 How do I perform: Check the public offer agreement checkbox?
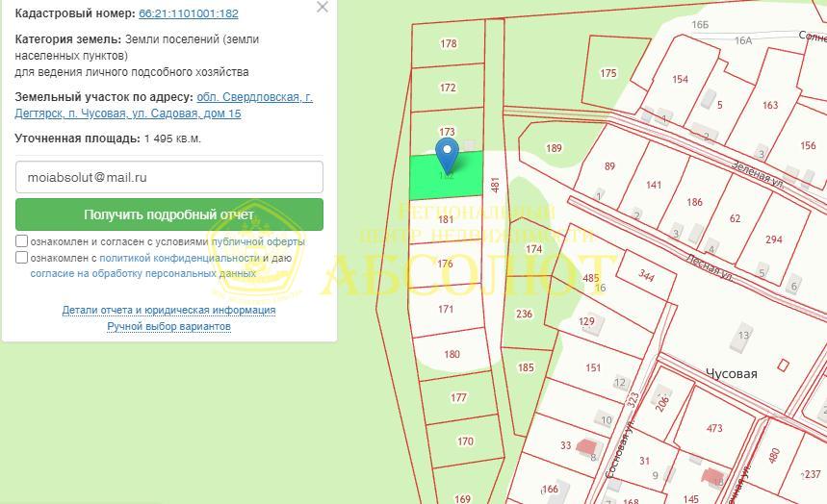tap(21, 241)
